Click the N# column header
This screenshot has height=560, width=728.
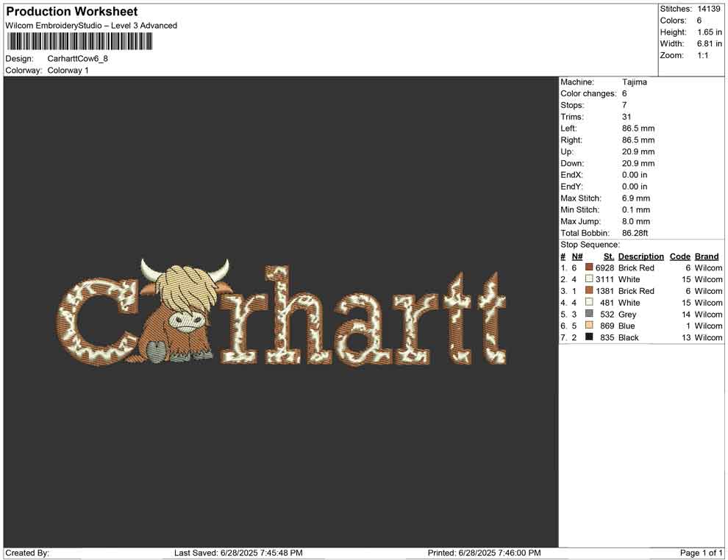tap(577, 256)
